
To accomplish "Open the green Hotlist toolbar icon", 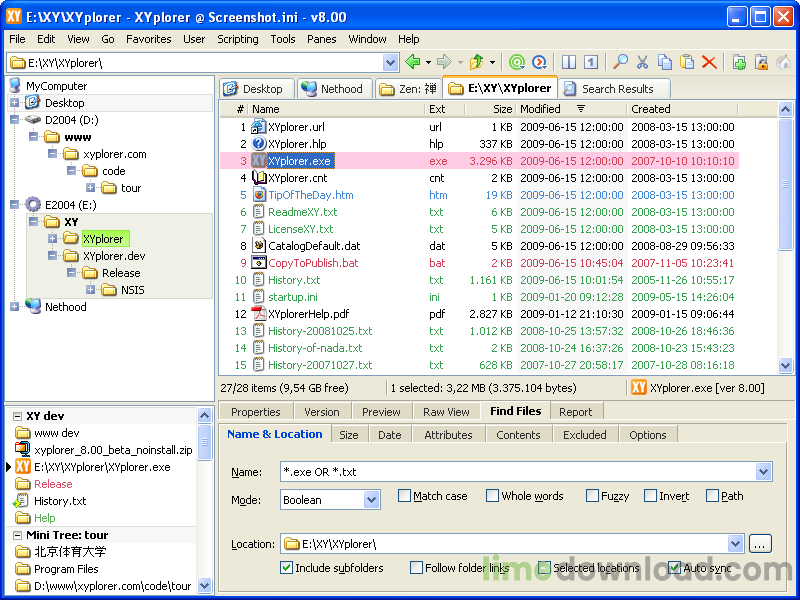I will (517, 62).
